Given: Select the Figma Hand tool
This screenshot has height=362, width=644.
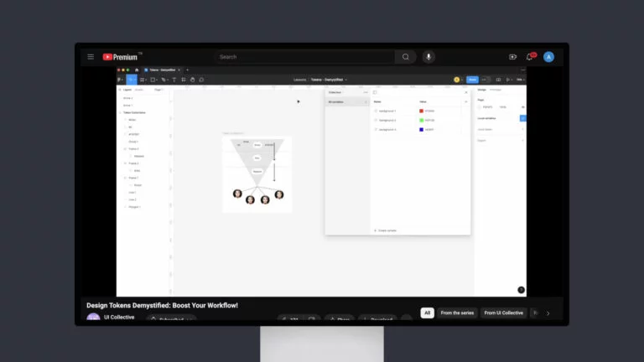Looking at the screenshot, I should tap(192, 80).
